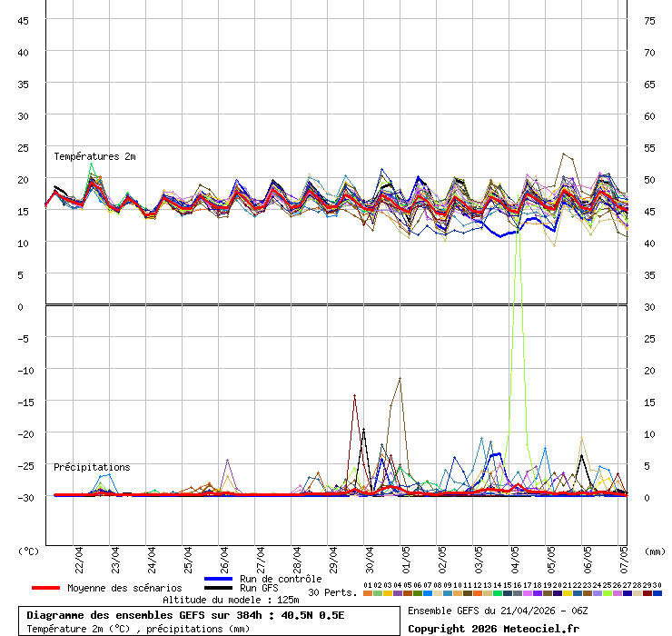
Task: Select perturbation 15 dark color swatch
Action: point(508,593)
